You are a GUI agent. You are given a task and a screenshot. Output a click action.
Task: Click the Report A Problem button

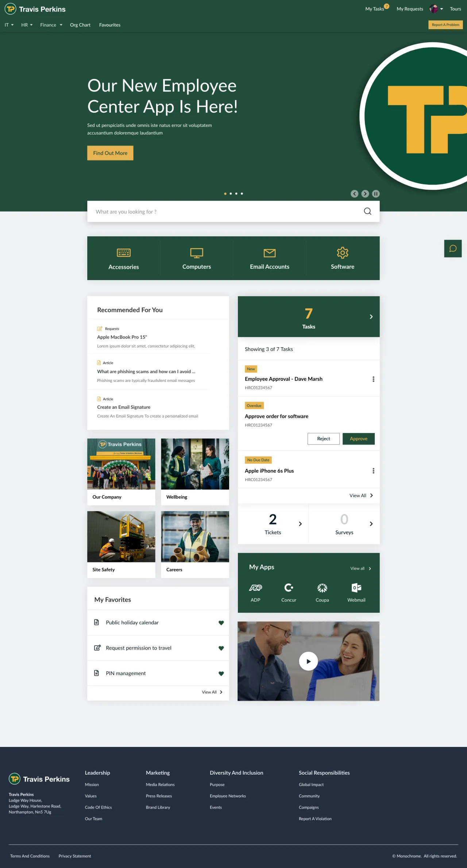click(445, 25)
